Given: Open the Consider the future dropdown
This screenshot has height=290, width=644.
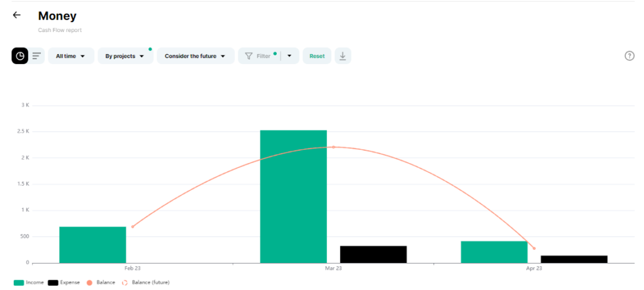Looking at the screenshot, I should (x=196, y=56).
